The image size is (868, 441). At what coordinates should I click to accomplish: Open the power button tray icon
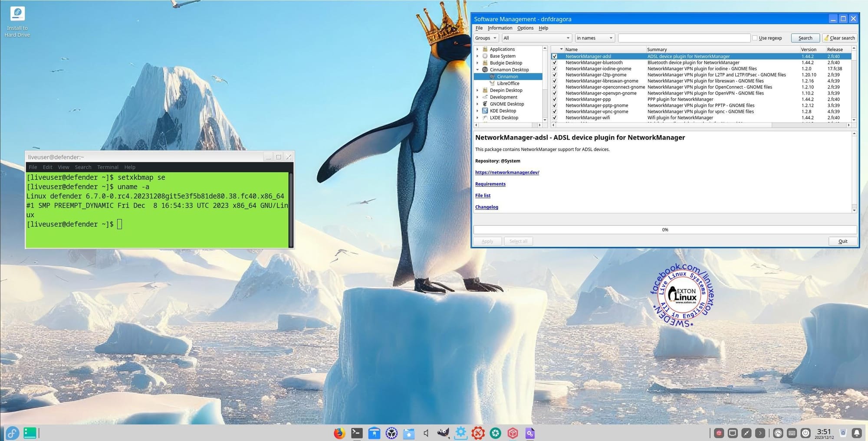click(806, 433)
